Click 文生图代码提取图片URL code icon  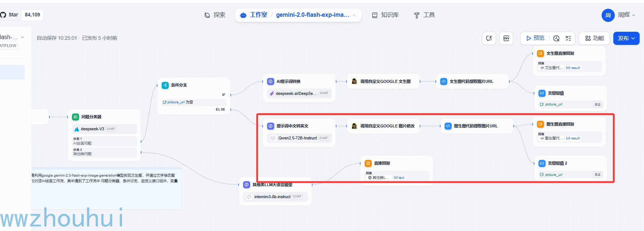click(443, 81)
